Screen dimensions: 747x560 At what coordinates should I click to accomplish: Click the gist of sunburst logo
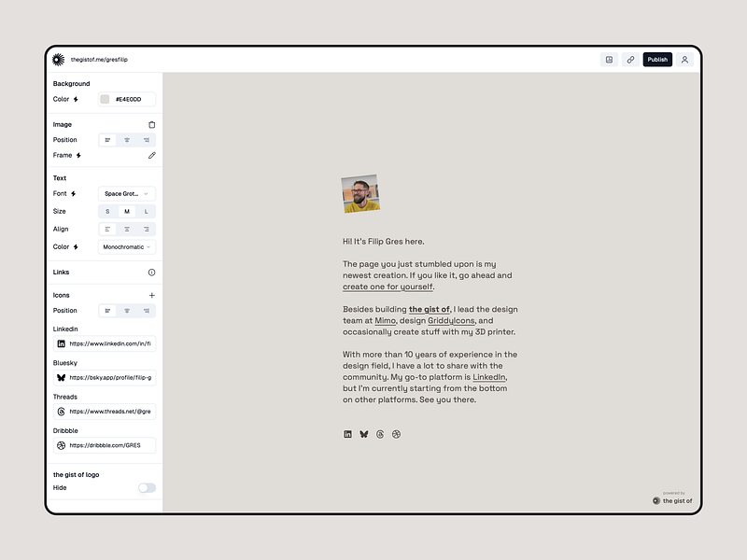pos(58,60)
